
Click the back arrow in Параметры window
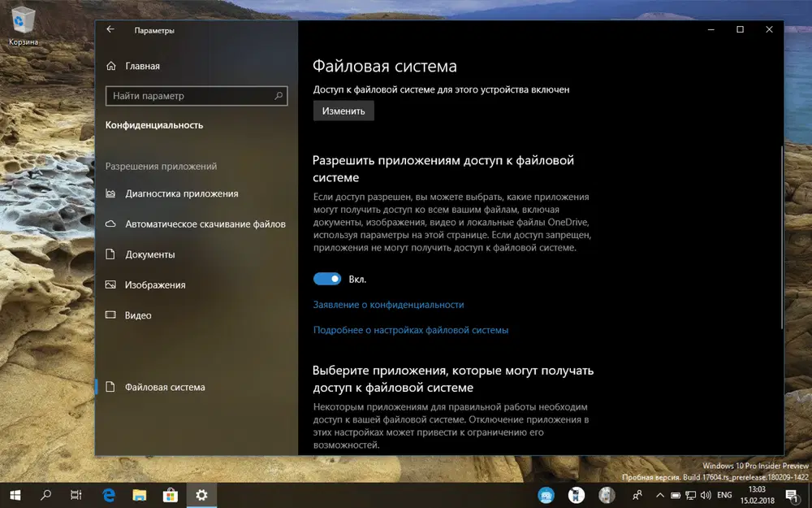coord(110,29)
